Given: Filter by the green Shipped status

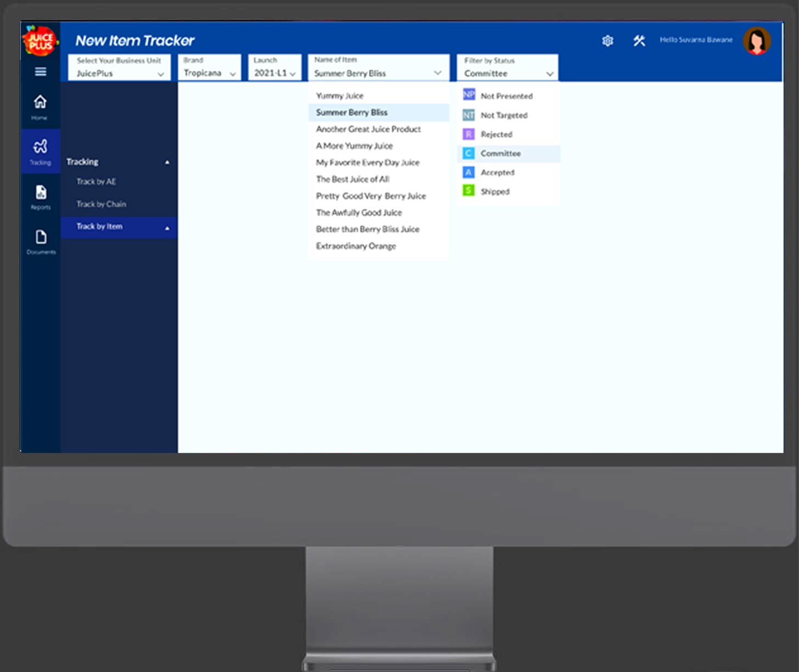Looking at the screenshot, I should pos(494,191).
